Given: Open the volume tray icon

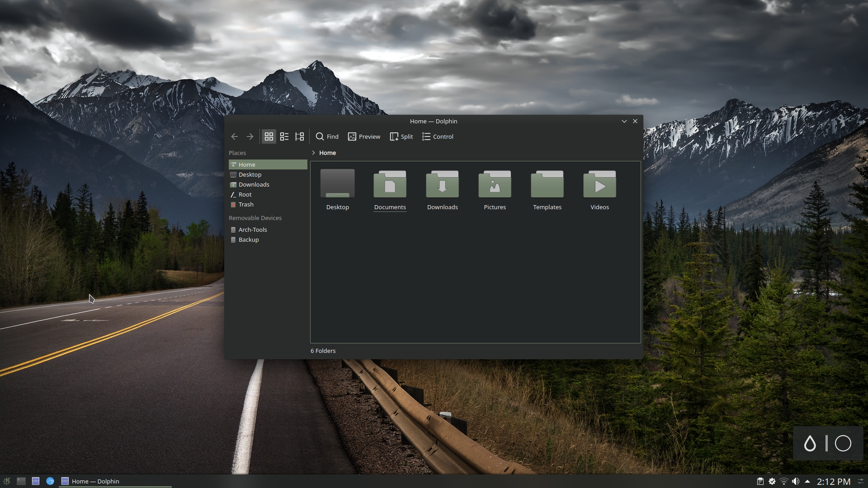Looking at the screenshot, I should point(796,482).
